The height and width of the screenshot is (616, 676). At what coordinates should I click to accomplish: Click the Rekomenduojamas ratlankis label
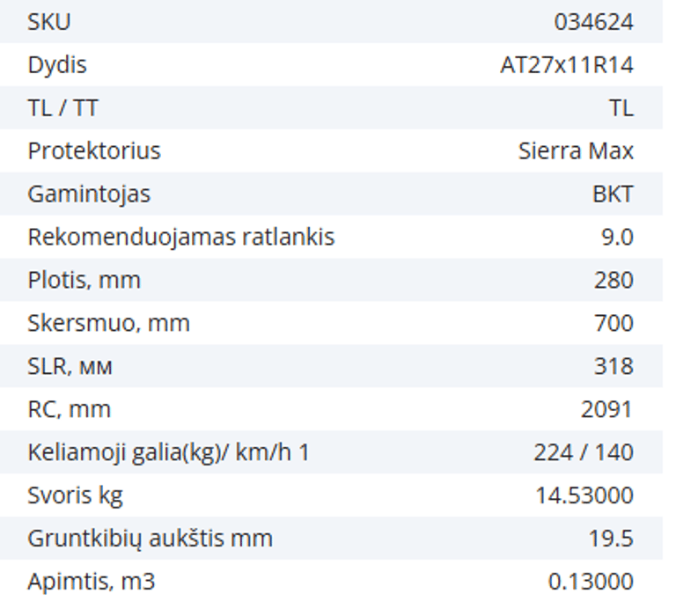(x=181, y=238)
